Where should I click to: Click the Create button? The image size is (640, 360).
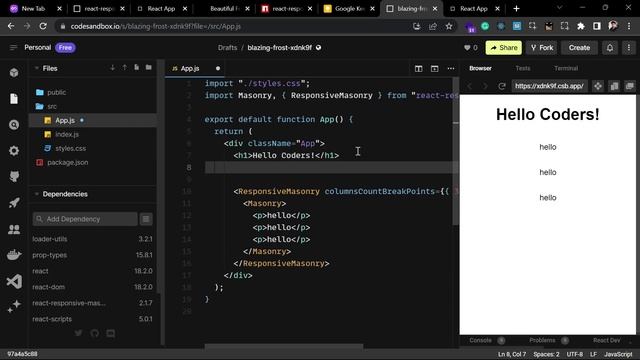[579, 48]
